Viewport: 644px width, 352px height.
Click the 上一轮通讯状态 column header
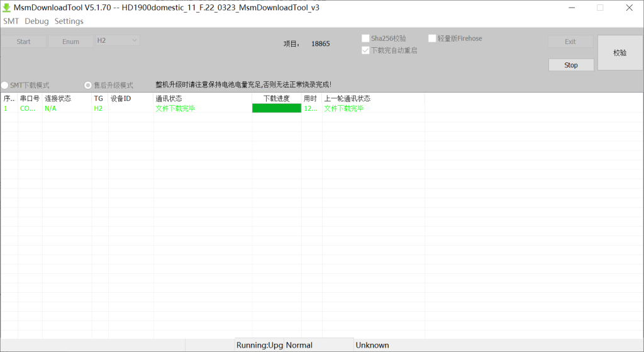tap(374, 98)
